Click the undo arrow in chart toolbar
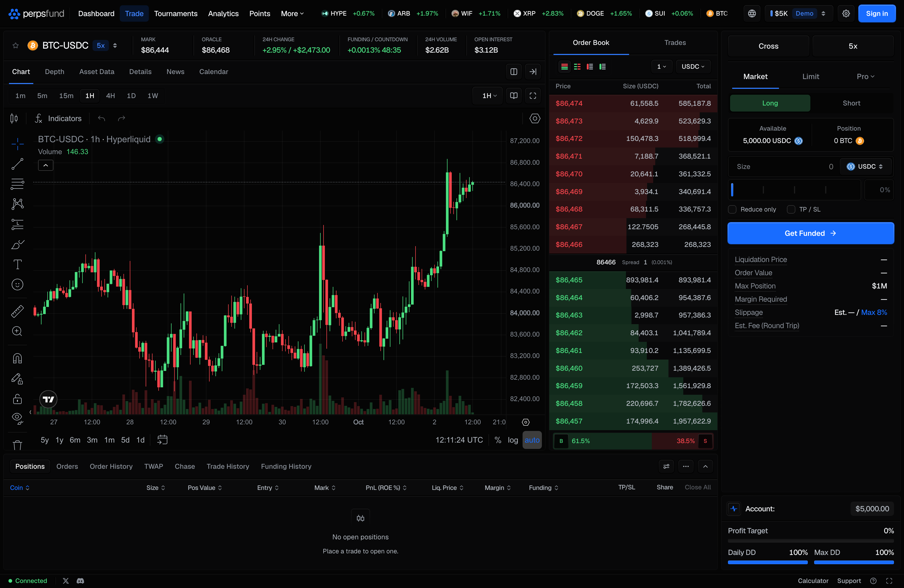904x588 pixels. coord(102,118)
